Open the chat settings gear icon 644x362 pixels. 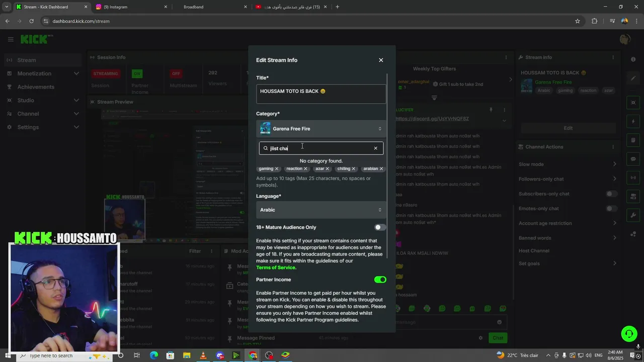(x=480, y=338)
